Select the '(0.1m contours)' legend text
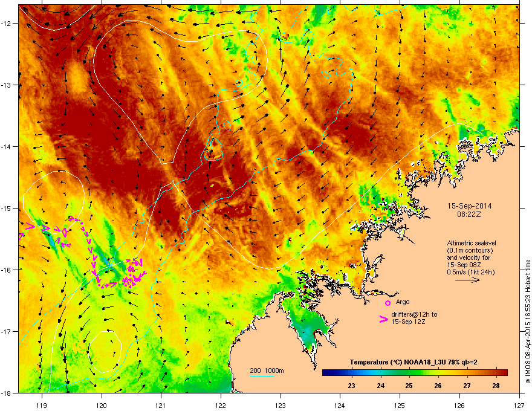 [470, 251]
